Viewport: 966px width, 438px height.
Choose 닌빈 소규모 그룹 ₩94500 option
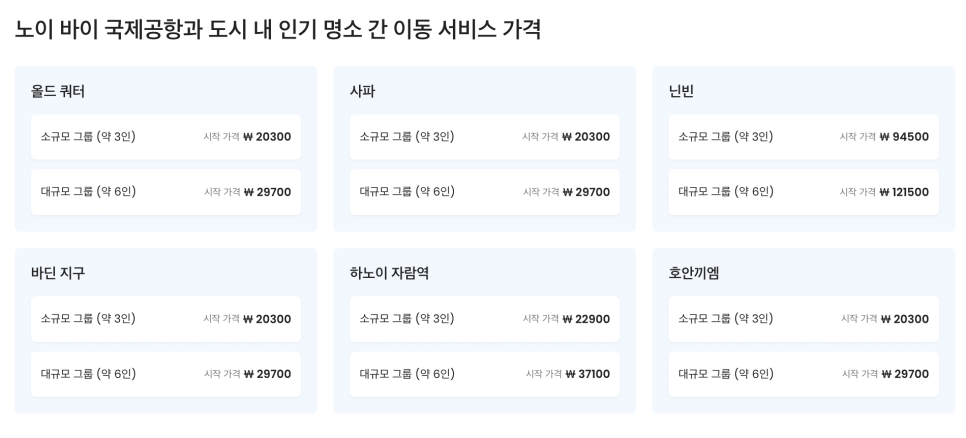point(803,137)
